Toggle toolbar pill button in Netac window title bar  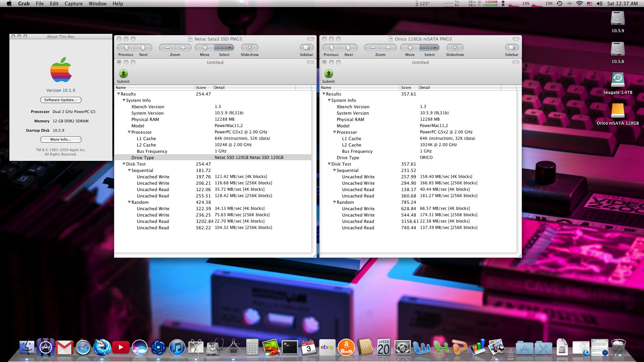click(310, 39)
